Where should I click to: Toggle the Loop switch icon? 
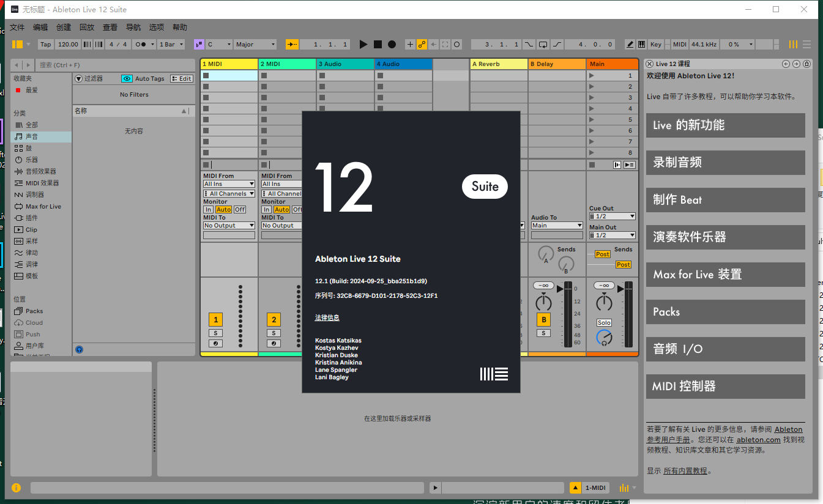point(543,44)
